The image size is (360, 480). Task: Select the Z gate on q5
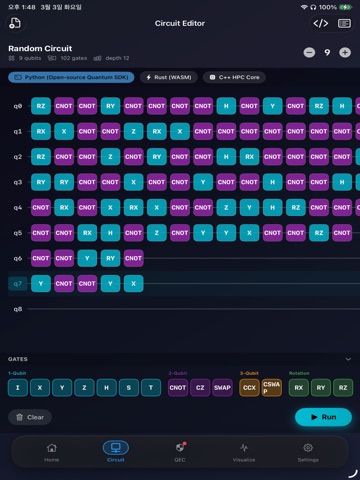(157, 233)
